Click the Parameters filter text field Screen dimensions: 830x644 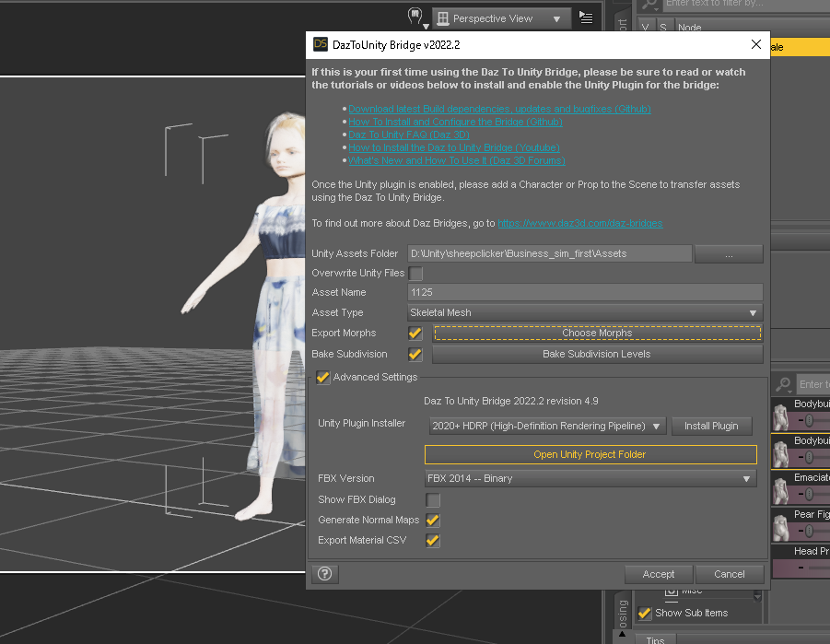(x=813, y=384)
